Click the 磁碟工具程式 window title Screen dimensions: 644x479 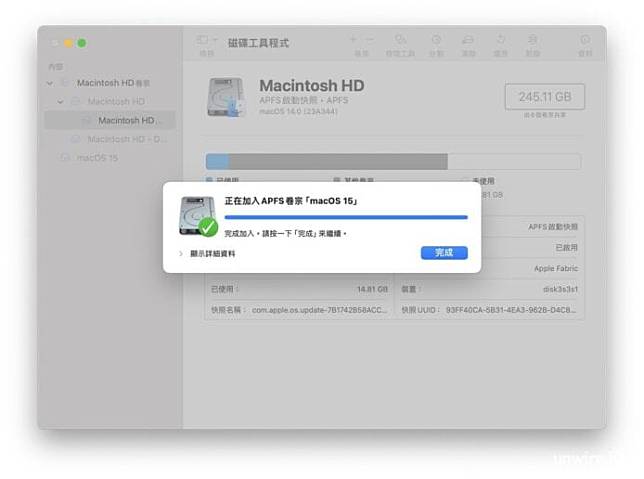point(258,43)
